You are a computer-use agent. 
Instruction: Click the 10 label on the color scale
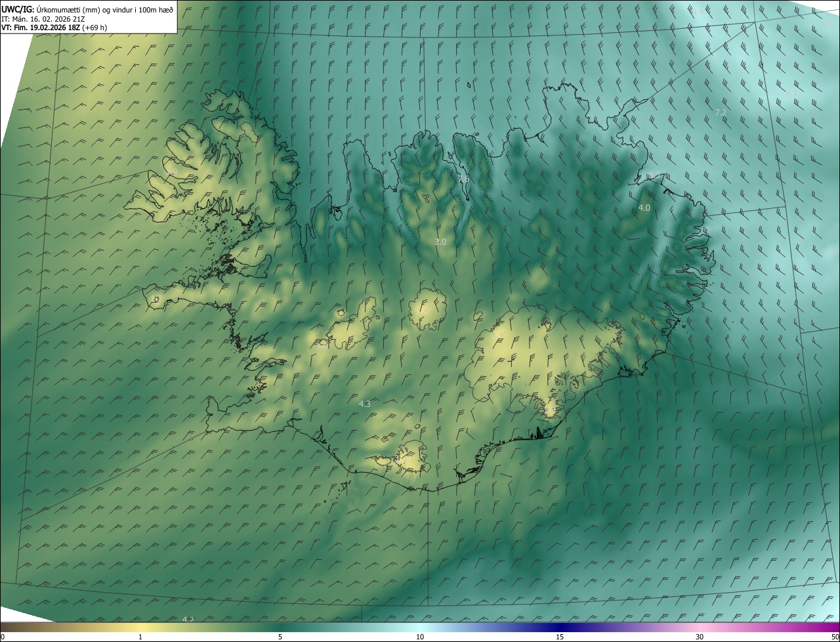point(420,637)
